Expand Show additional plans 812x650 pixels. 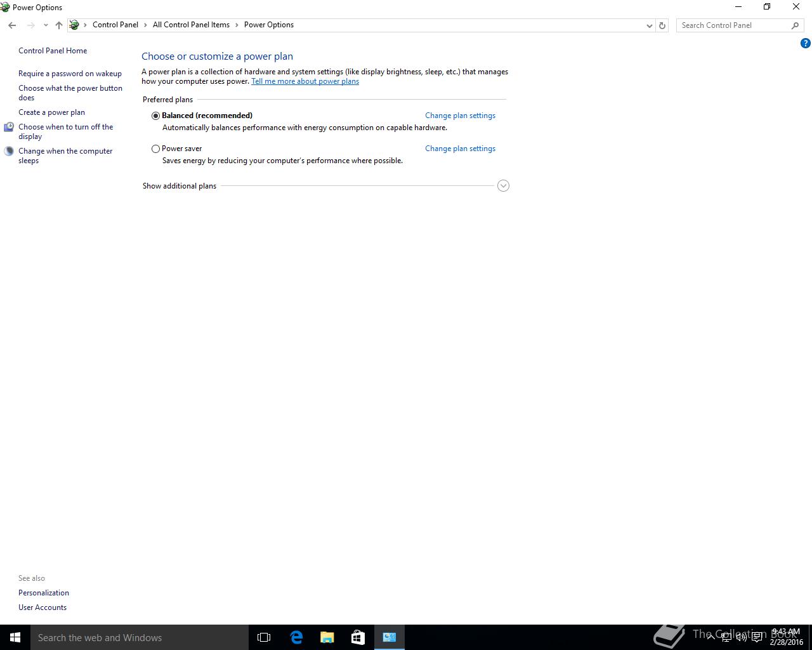coord(503,186)
